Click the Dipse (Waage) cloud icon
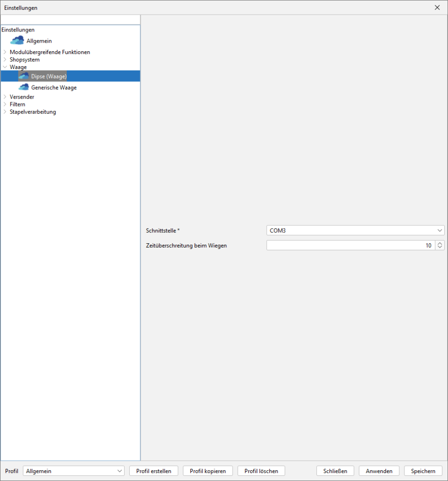448x481 pixels. point(24,76)
